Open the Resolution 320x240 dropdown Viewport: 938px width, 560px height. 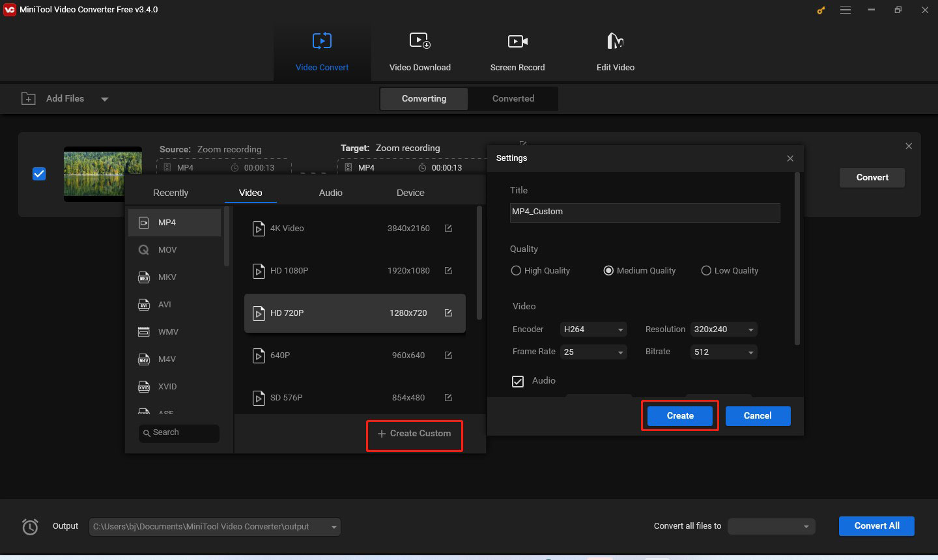tap(724, 329)
